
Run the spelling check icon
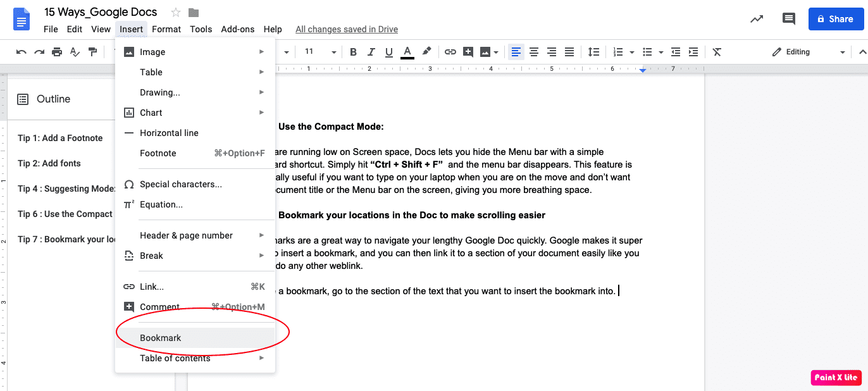tap(75, 52)
